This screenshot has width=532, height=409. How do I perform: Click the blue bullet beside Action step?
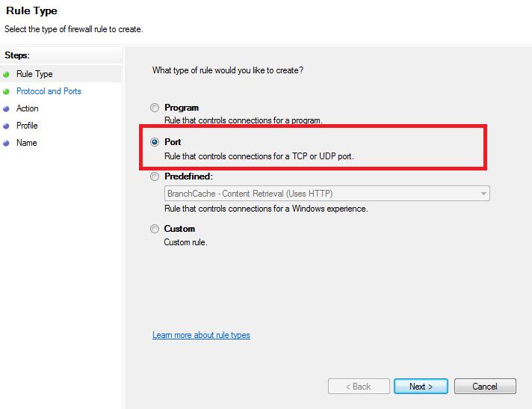[6, 109]
